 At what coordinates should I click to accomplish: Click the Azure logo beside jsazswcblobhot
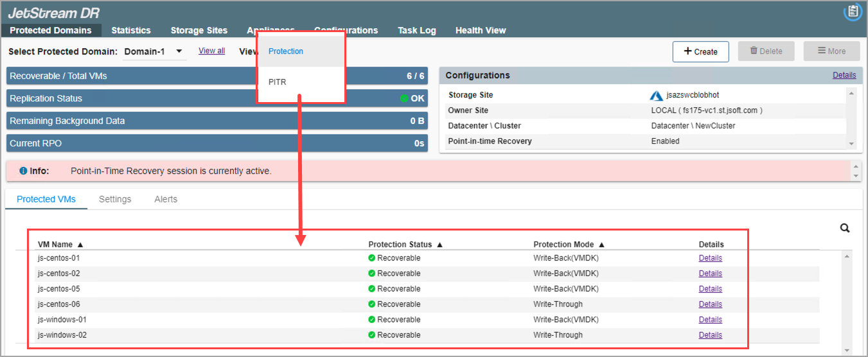coord(656,96)
